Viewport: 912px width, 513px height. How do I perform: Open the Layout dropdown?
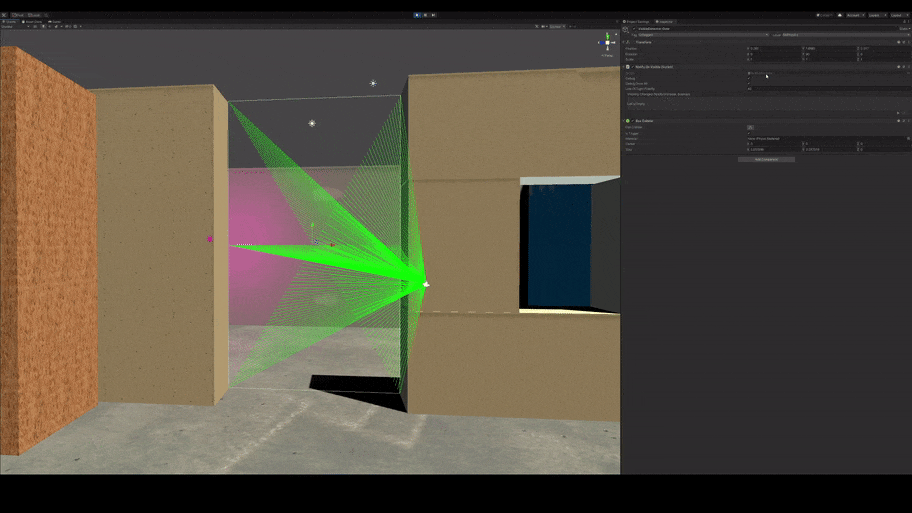tap(898, 15)
